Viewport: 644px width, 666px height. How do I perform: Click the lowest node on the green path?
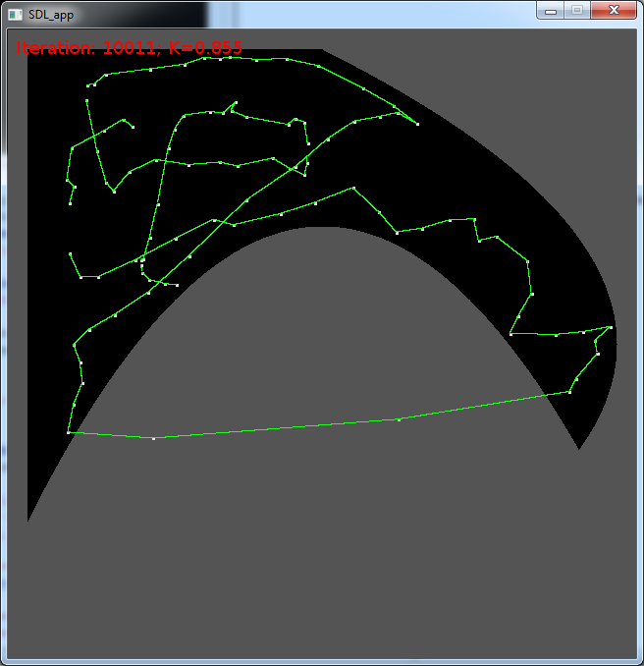pos(154,438)
